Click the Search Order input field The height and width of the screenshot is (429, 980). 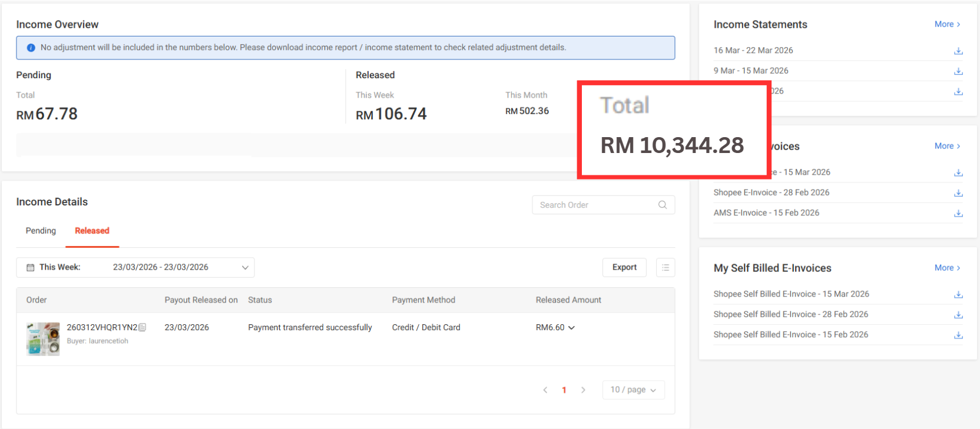604,205
